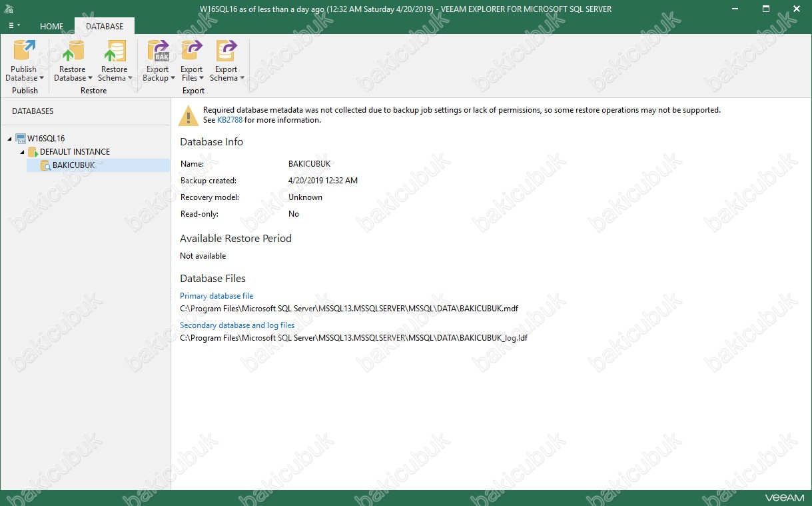This screenshot has height=506, width=812.
Task: Click the Export Schema icon
Action: [226, 51]
